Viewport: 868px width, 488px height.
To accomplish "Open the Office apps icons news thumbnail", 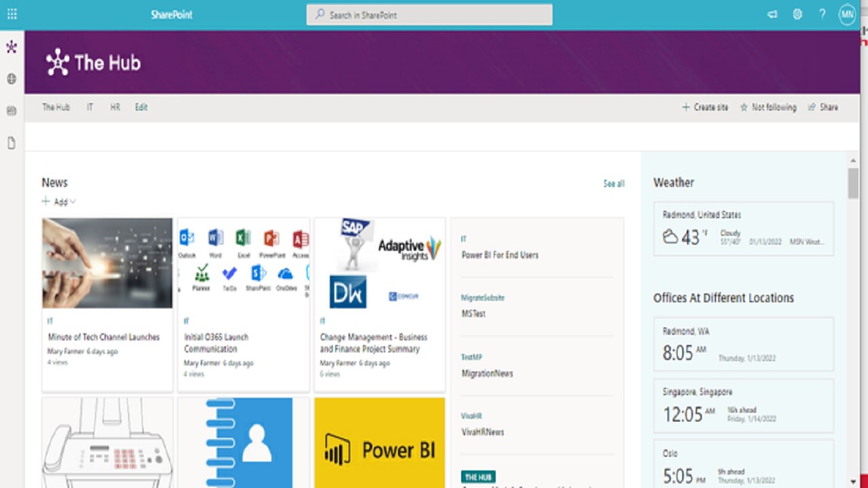I will (243, 263).
